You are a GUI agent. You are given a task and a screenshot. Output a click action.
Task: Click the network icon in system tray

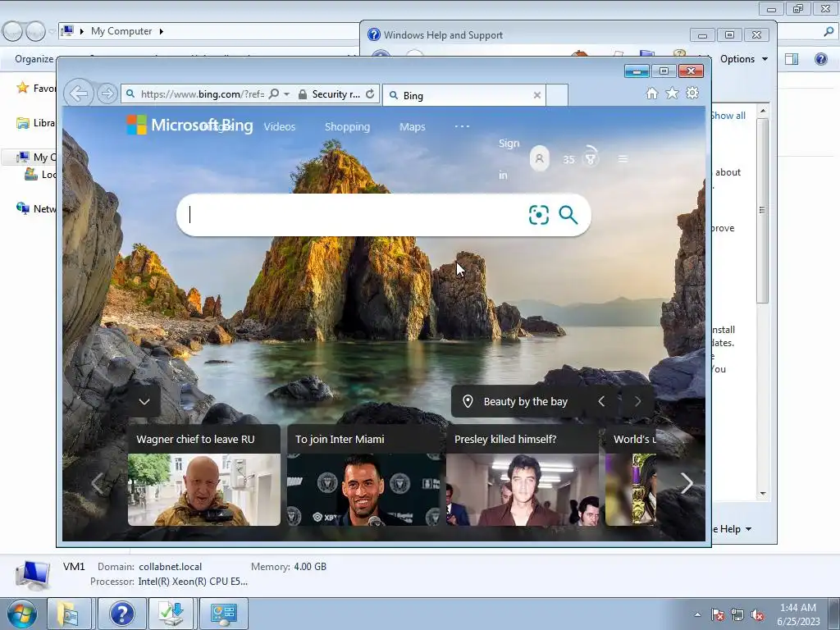[x=737, y=614]
